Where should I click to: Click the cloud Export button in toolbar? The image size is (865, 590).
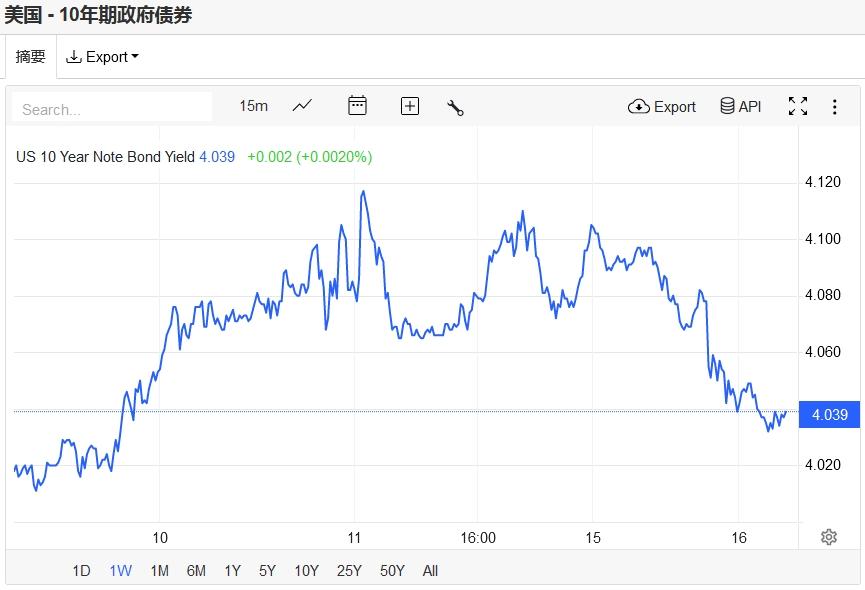(x=662, y=106)
